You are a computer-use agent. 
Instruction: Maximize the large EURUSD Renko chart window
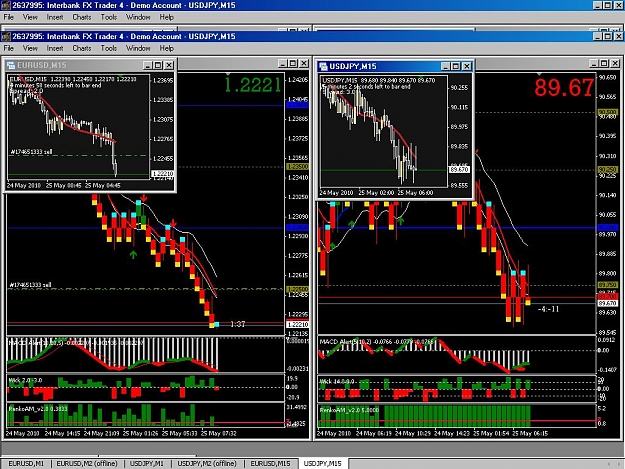click(x=293, y=63)
